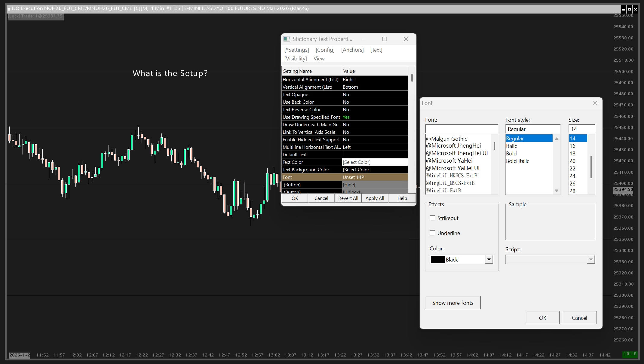The height and width of the screenshot is (364, 644).
Task: Switch to the [Anchors] tab
Action: (352, 50)
